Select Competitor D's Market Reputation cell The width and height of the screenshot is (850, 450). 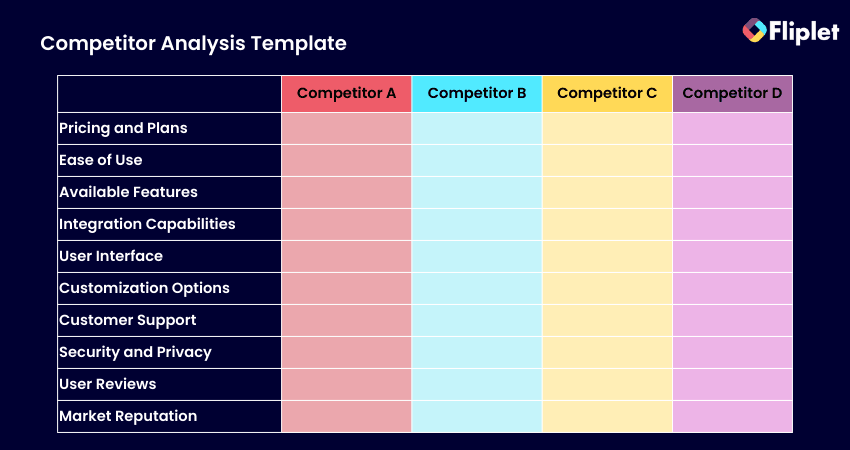(732, 416)
